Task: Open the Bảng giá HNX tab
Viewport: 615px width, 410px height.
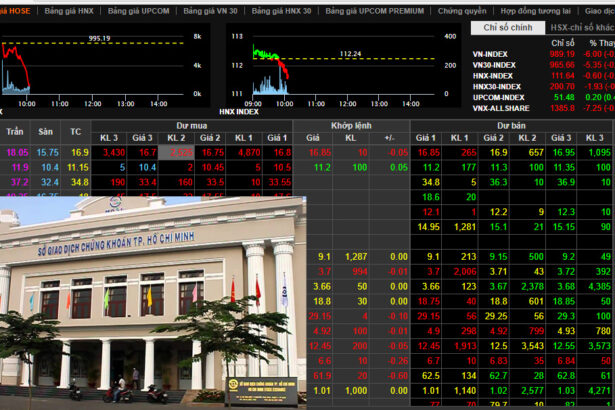Action: point(69,11)
